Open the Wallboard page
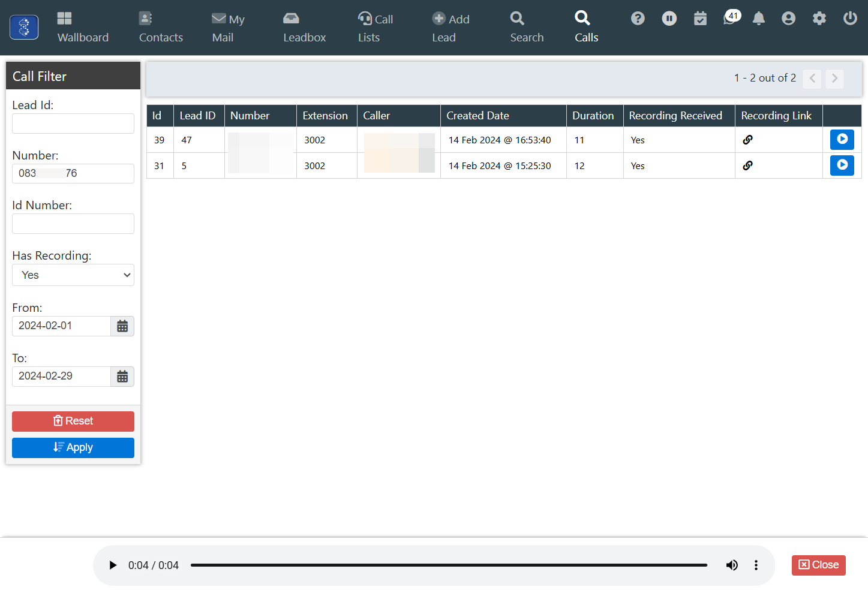Screen dimensions: 868x593 click(x=83, y=28)
